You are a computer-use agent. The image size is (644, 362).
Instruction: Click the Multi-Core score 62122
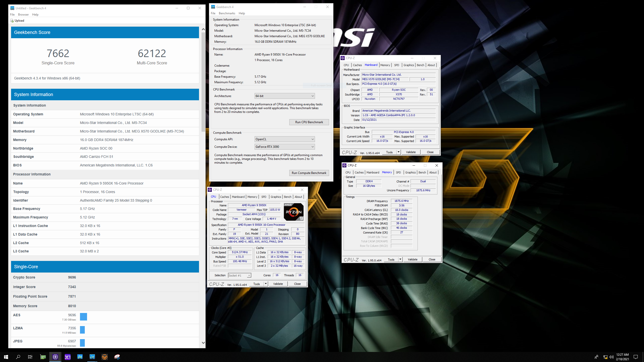pyautogui.click(x=152, y=53)
